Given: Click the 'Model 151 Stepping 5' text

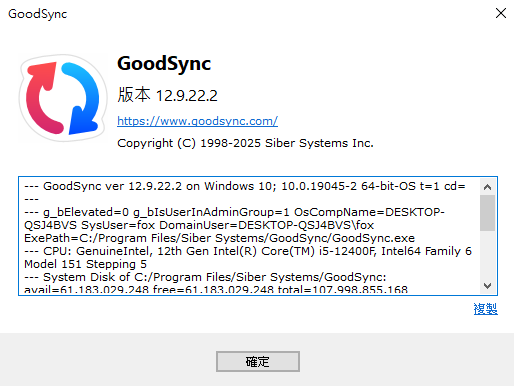Looking at the screenshot, I should click(85, 264).
